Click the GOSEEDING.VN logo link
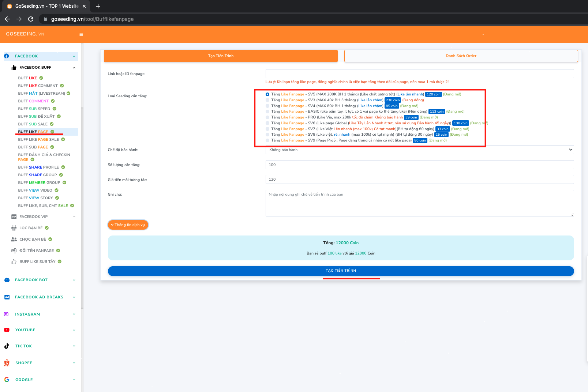Image resolution: width=588 pixels, height=392 pixels. click(x=25, y=34)
